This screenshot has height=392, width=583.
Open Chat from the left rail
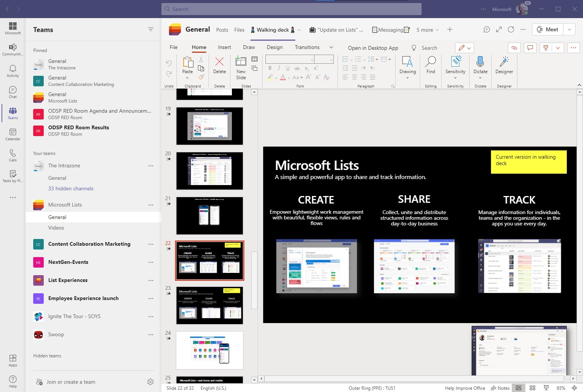(13, 92)
